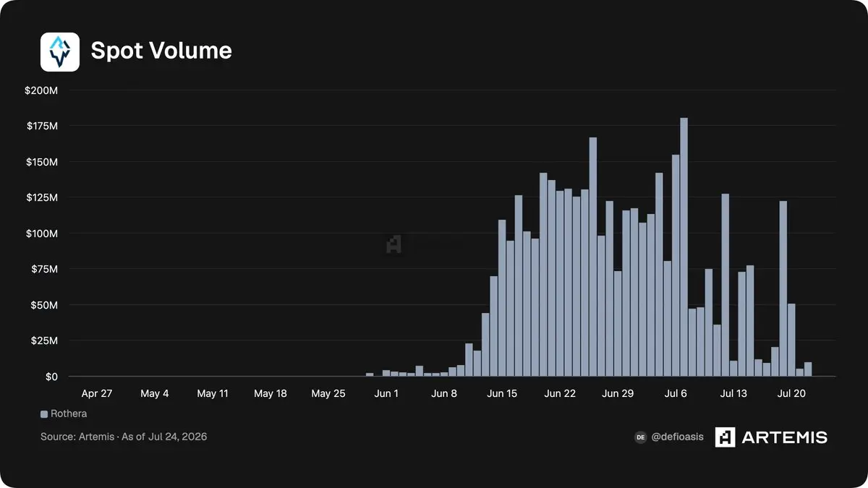Click the Jun 15 x-axis date label

click(502, 394)
